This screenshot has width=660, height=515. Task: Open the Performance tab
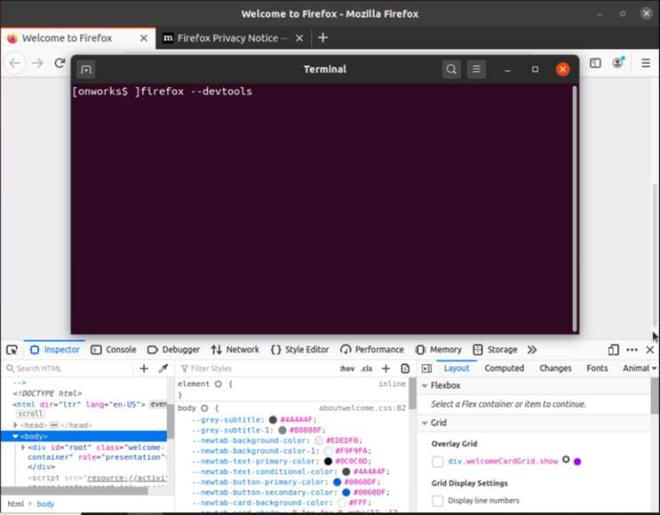[x=372, y=350]
